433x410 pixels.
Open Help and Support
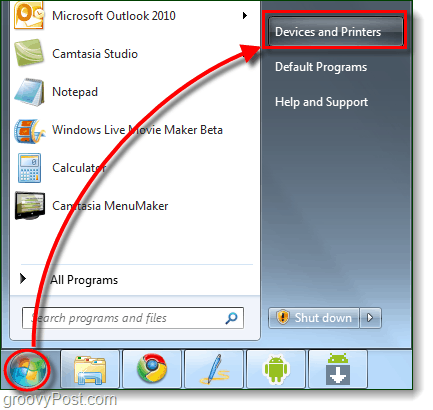(321, 102)
